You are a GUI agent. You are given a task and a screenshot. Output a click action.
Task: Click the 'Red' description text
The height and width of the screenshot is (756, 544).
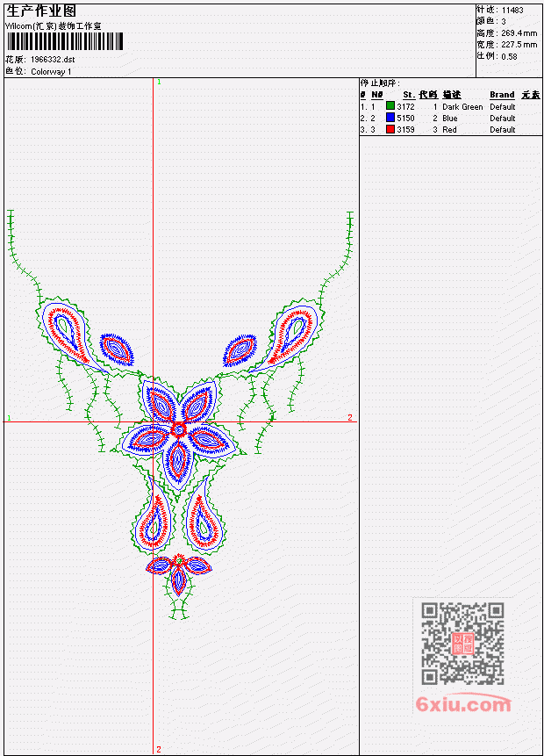click(449, 129)
